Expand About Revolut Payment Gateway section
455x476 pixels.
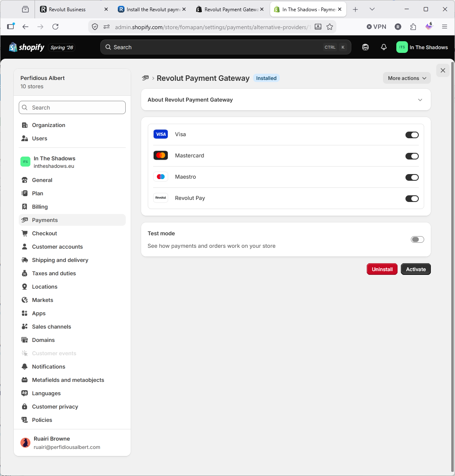(x=286, y=100)
